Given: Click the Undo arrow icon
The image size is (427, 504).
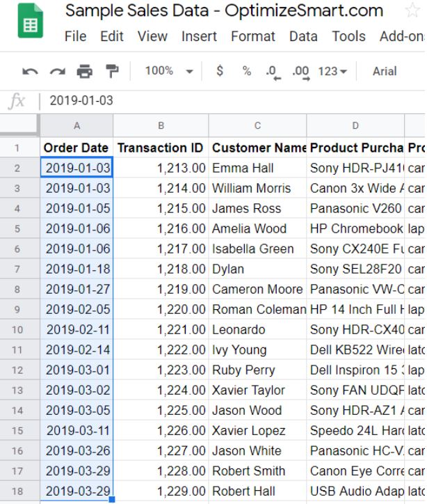Looking at the screenshot, I should (30, 71).
